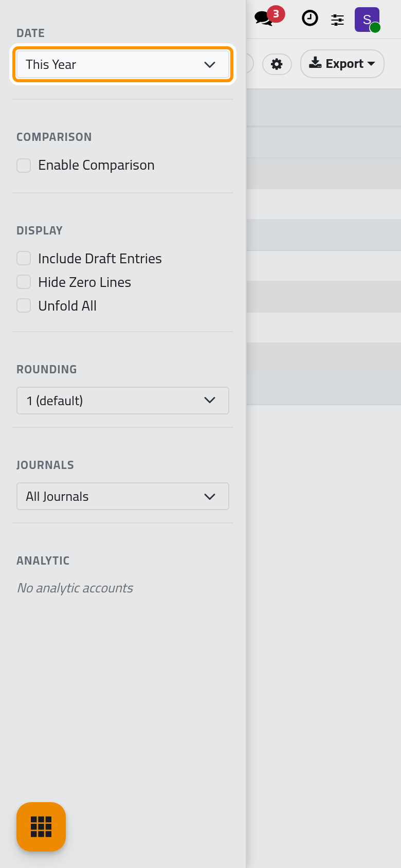This screenshot has width=401, height=868.
Task: Open the messages chat icon
Action: 264,19
